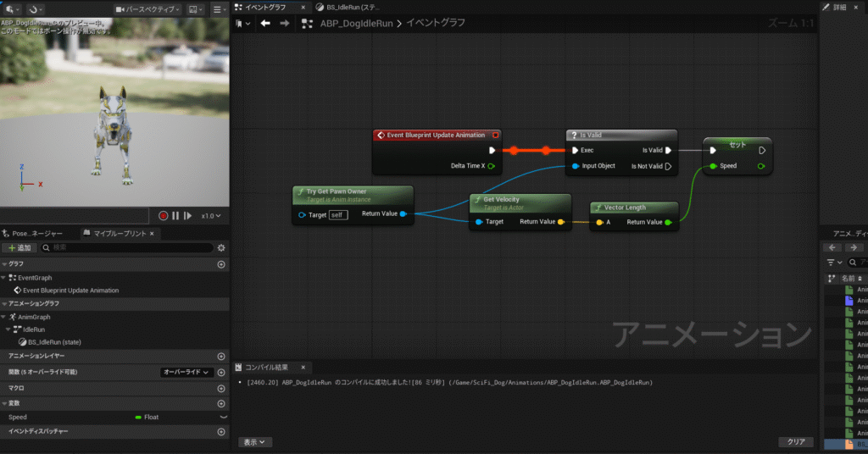Navigate forward in graph history
The width and height of the screenshot is (868, 454).
(x=285, y=23)
